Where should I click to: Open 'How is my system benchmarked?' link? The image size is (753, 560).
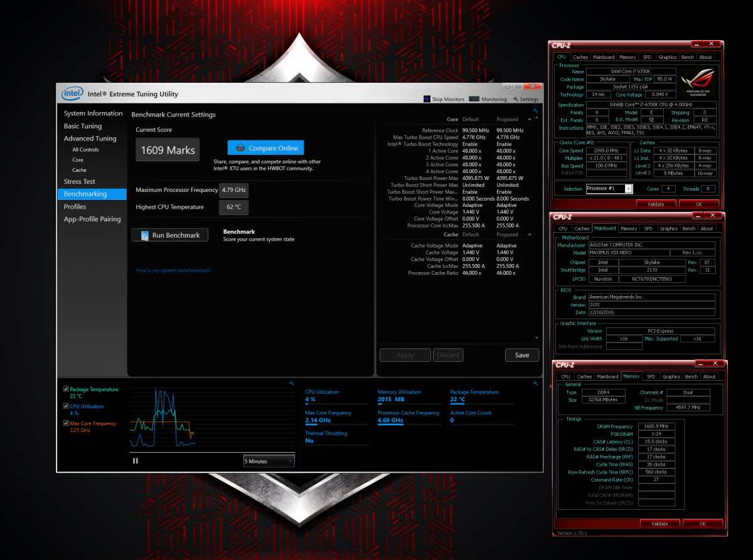pos(173,270)
